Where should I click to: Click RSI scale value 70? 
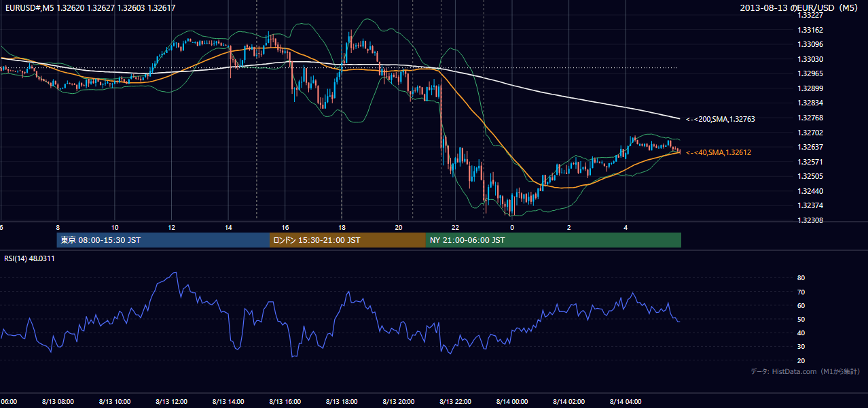[801, 292]
